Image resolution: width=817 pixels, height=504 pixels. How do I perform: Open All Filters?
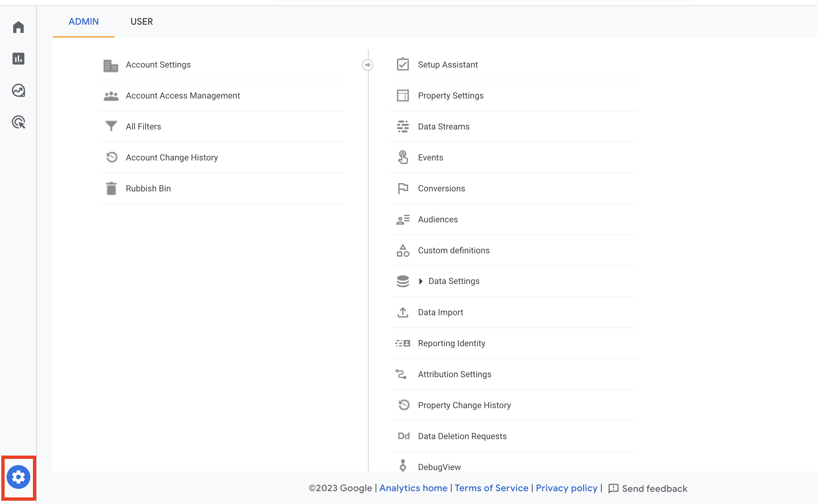[143, 127]
